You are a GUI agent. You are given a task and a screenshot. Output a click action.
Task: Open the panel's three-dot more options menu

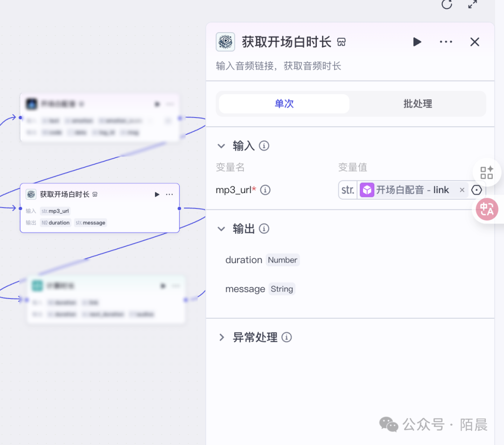446,42
